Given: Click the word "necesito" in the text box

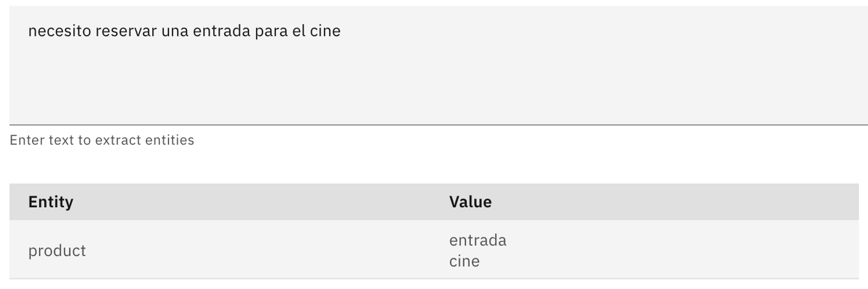Looking at the screenshot, I should [x=59, y=31].
